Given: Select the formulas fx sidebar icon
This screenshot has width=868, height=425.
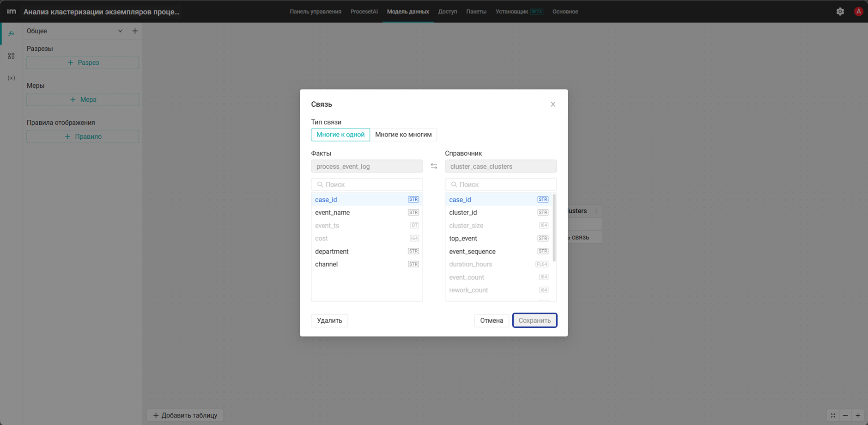Looking at the screenshot, I should click(12, 33).
